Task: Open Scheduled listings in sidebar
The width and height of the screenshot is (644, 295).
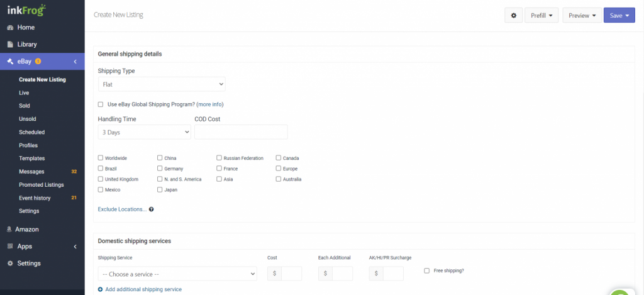Action: [x=31, y=132]
